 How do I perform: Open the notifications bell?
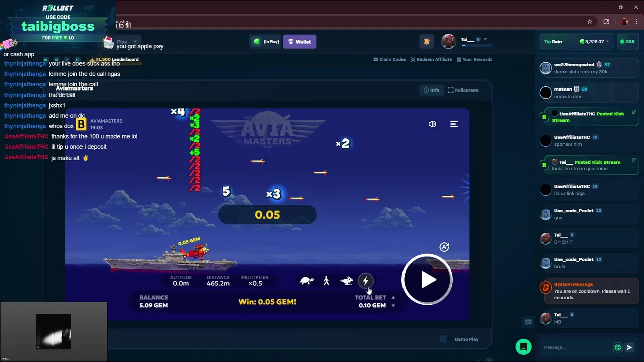[x=427, y=42]
